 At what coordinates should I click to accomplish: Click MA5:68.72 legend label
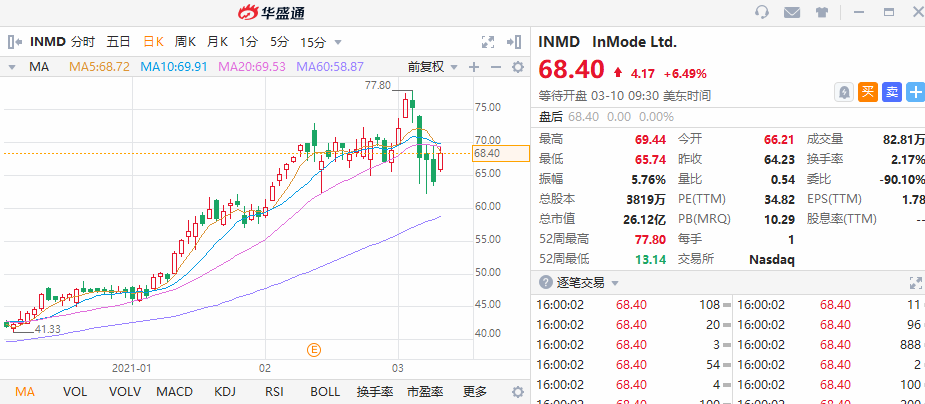click(100, 67)
